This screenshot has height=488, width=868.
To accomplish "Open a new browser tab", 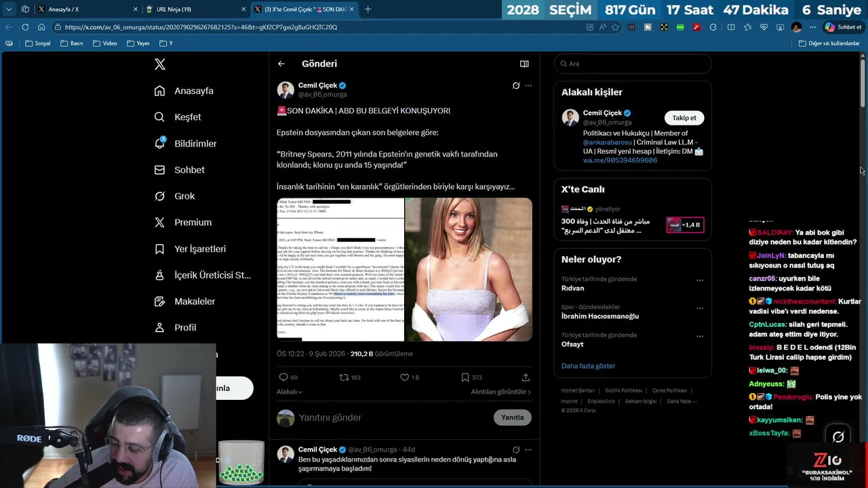I will (x=368, y=9).
